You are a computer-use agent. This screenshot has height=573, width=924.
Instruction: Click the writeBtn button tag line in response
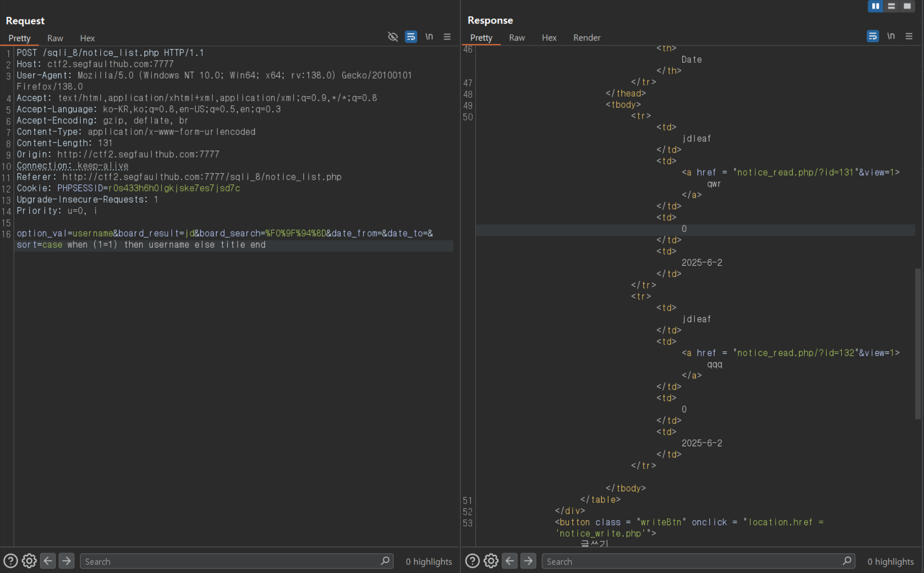(x=689, y=522)
